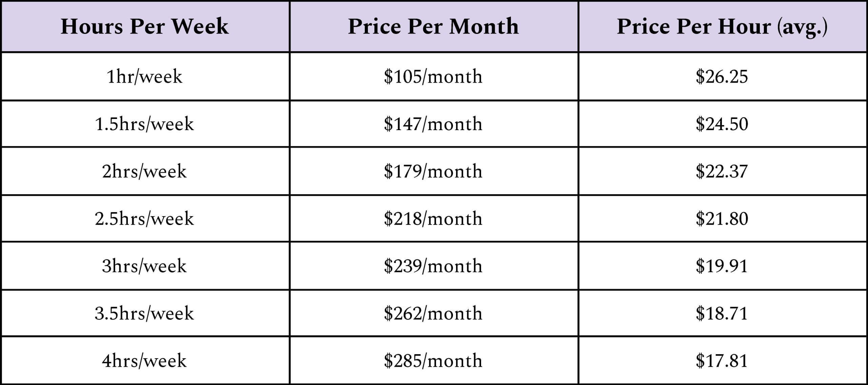Click the Hours Per Week header
This screenshot has height=385, width=868.
tap(145, 26)
